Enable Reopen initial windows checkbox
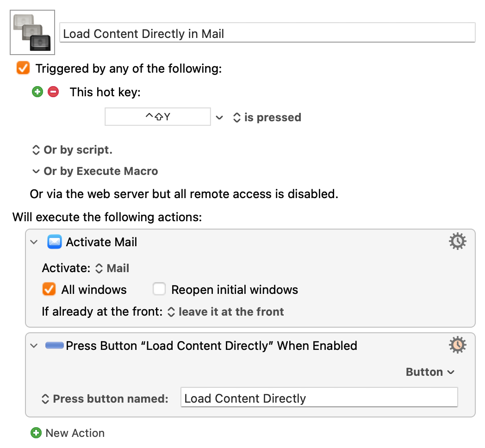This screenshot has height=448, width=485. pyautogui.click(x=159, y=290)
